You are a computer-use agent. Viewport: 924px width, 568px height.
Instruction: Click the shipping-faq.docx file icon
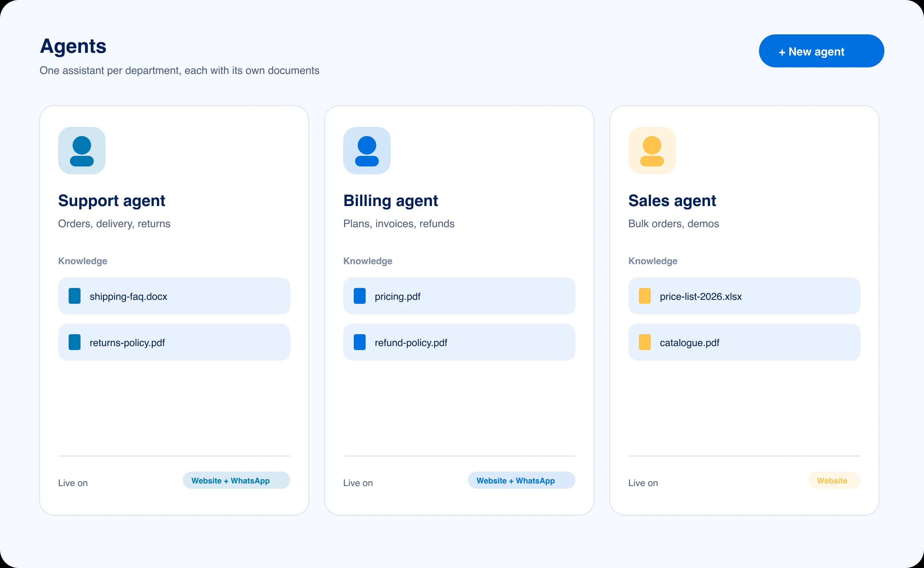pyautogui.click(x=74, y=296)
